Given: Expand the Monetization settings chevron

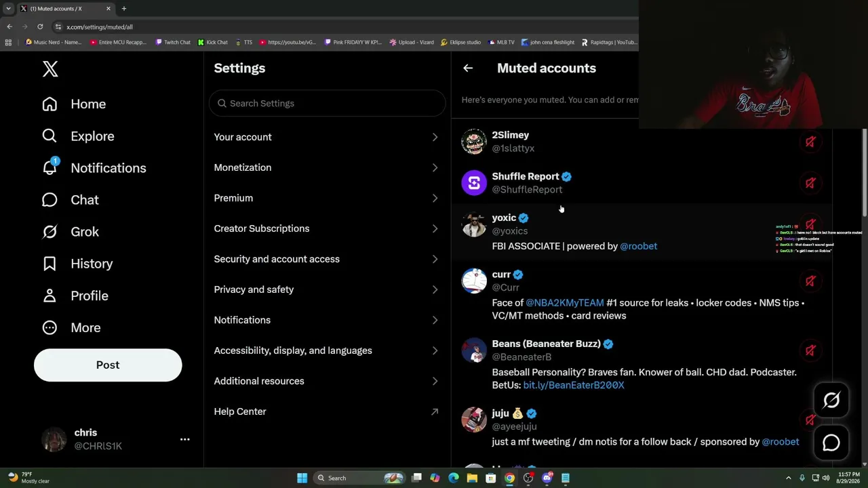Looking at the screenshot, I should [435, 167].
